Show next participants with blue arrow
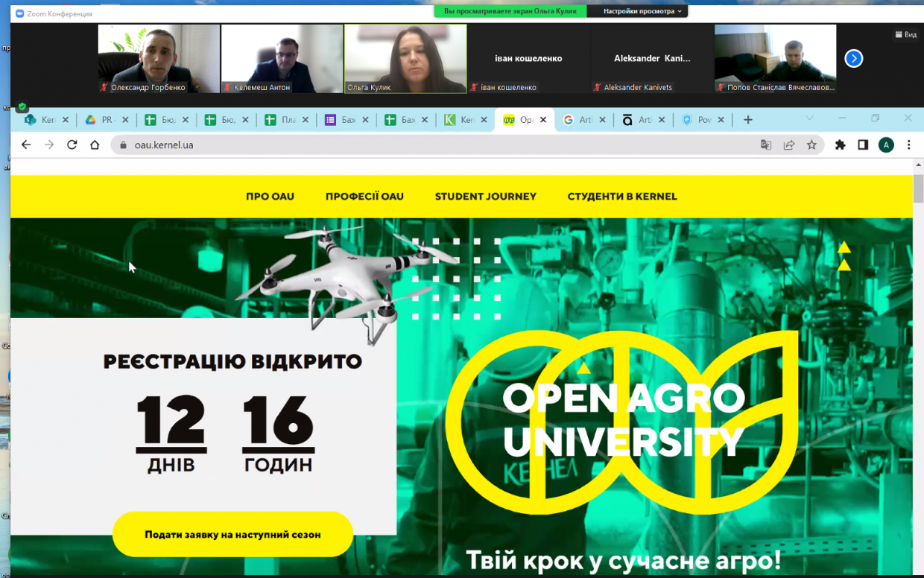The height and width of the screenshot is (578, 924). (x=854, y=58)
